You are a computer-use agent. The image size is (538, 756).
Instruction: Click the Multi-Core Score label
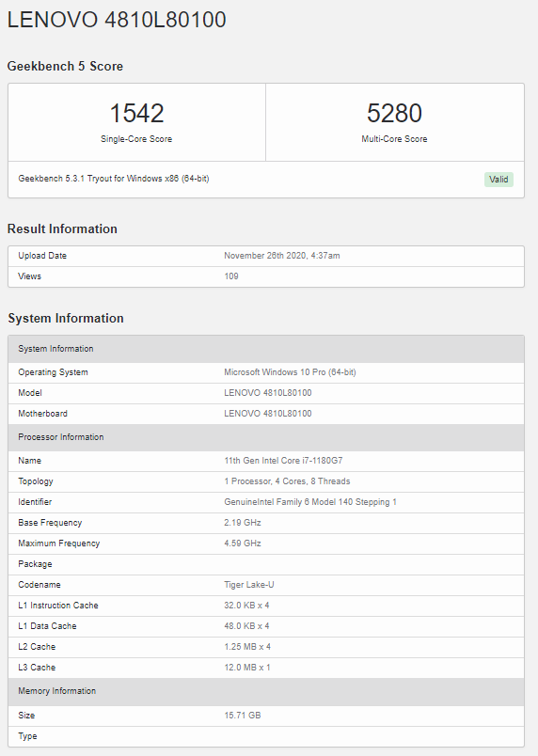coord(394,139)
